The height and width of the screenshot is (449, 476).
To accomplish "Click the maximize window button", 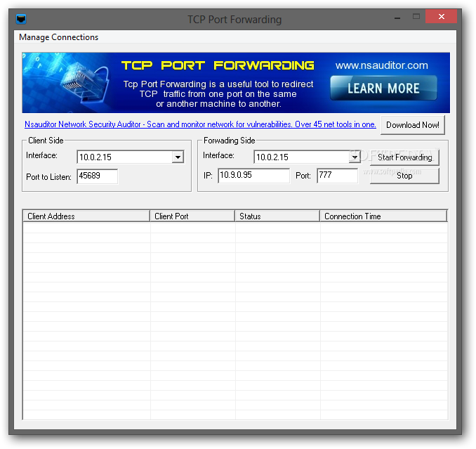I will pos(416,16).
